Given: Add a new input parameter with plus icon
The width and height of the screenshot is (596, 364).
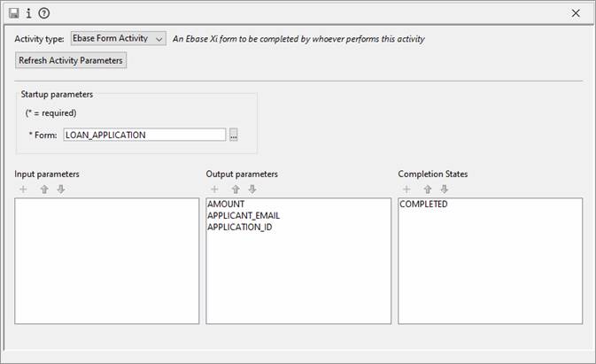Looking at the screenshot, I should (23, 190).
